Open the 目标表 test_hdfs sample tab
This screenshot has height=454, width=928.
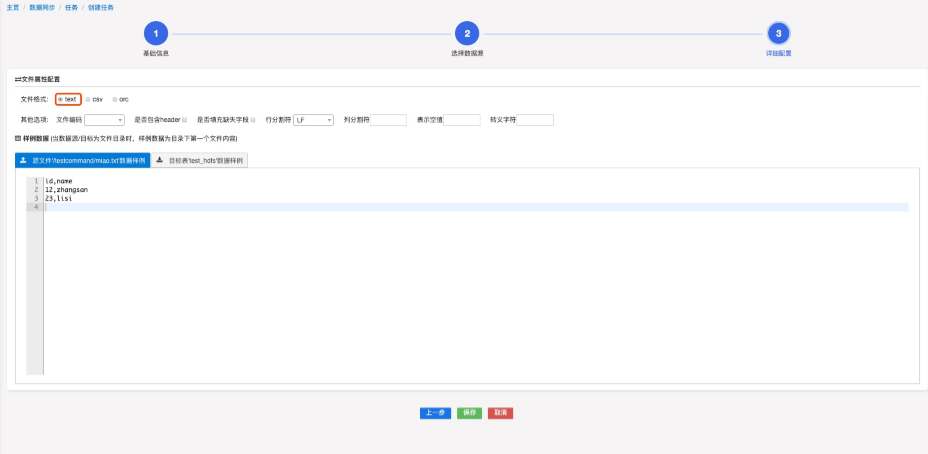(200, 160)
